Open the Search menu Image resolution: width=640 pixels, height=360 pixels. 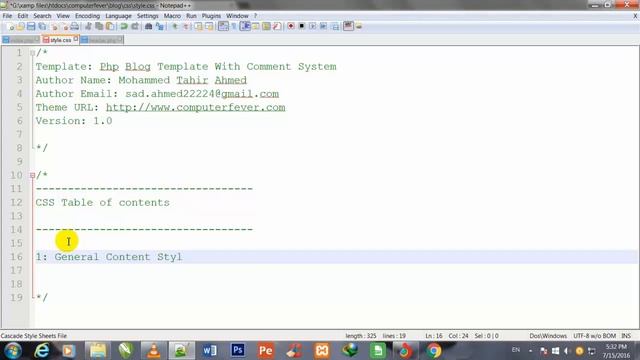click(42, 16)
